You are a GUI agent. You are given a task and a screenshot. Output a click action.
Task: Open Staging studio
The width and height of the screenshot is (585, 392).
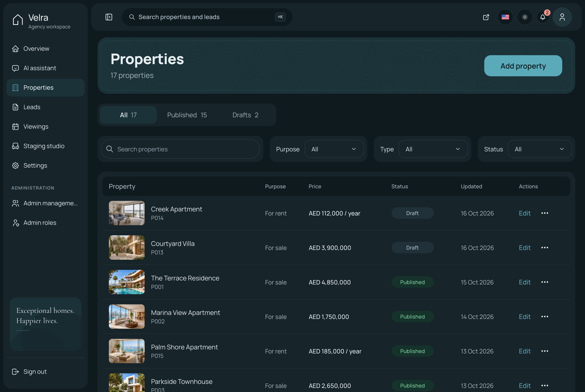click(45, 146)
